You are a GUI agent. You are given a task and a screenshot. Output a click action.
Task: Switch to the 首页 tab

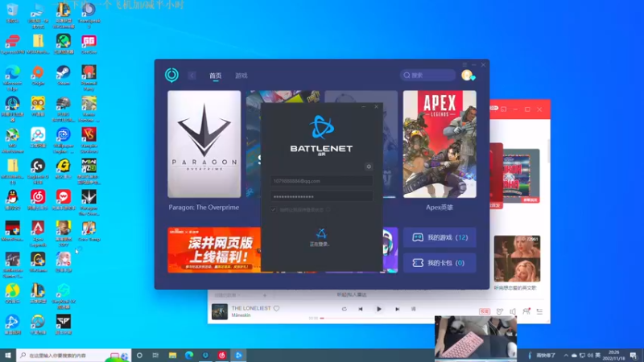[215, 76]
